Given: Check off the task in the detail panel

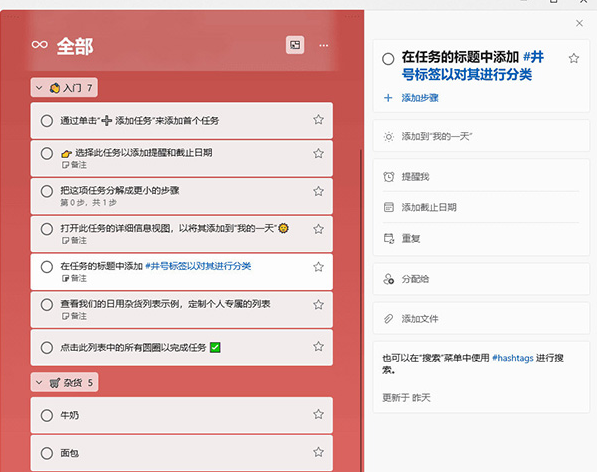Looking at the screenshot, I should coord(388,59).
